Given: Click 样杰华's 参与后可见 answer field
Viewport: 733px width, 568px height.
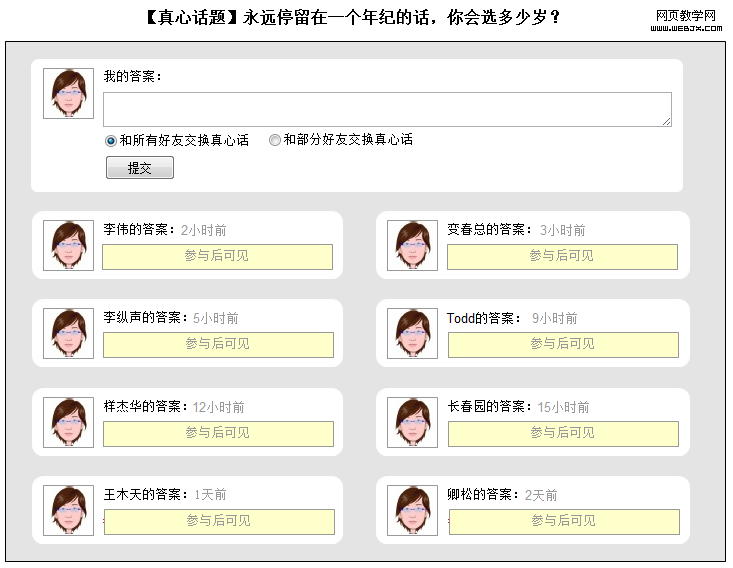Looking at the screenshot, I should (217, 434).
